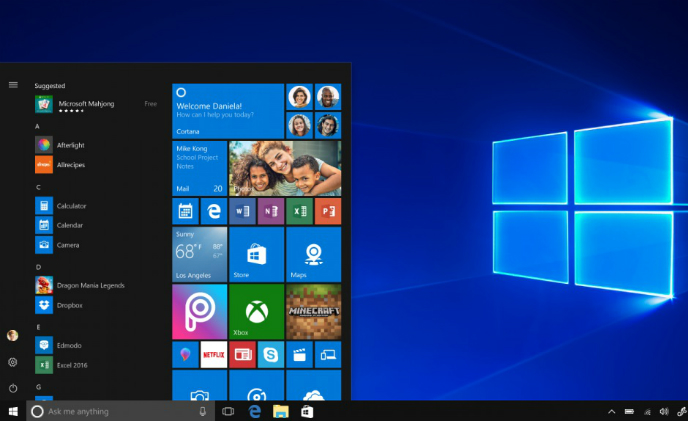Open the OneDrive cloud tile
688x421 pixels.
[314, 385]
